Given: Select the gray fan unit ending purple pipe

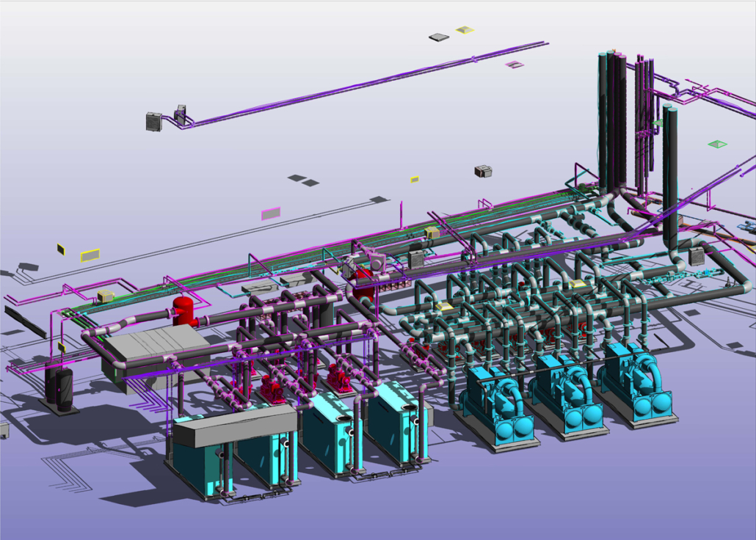Looking at the screenshot, I should 154,121.
